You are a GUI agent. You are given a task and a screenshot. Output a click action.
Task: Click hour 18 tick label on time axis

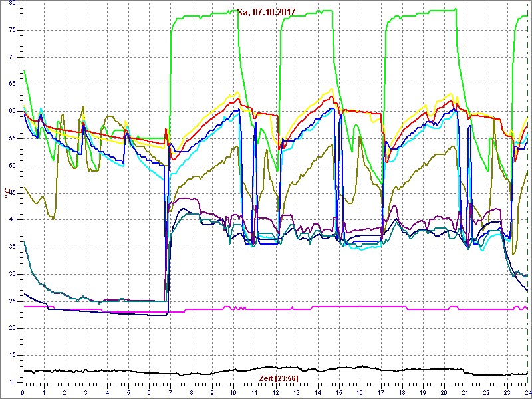[x=402, y=393]
